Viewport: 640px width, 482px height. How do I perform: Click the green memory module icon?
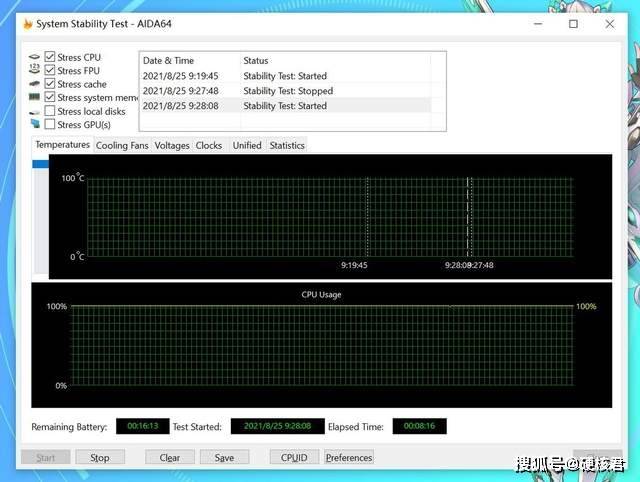pyautogui.click(x=35, y=97)
